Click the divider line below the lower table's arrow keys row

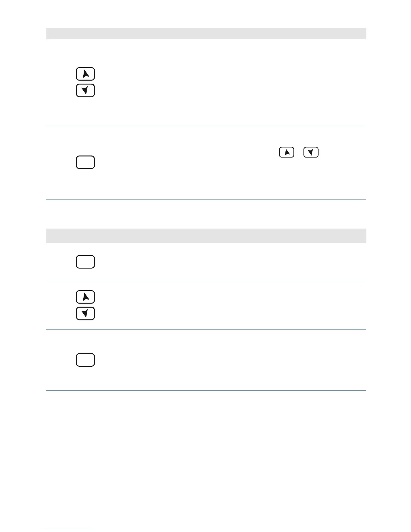pos(205,329)
